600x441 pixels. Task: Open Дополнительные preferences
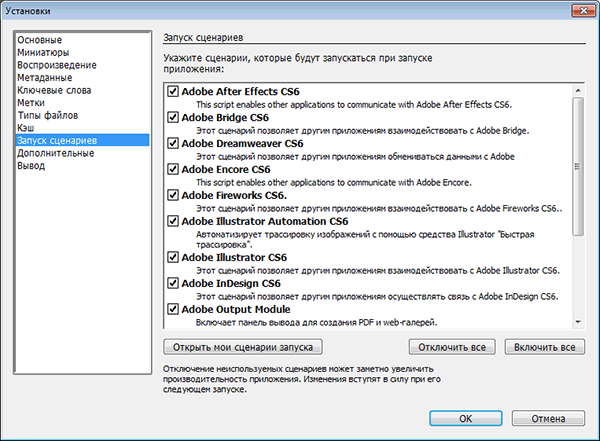point(82,153)
